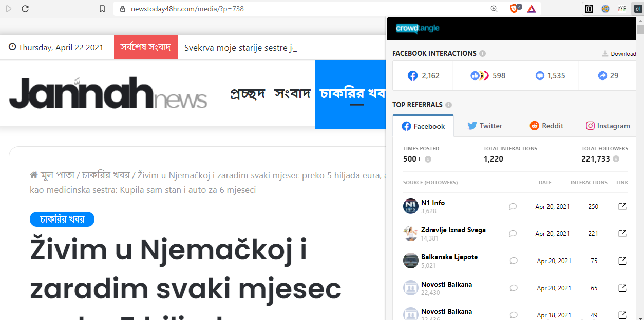Click comment bubble in Zdravlje Iznad Svega row
The width and height of the screenshot is (644, 320).
tap(513, 233)
